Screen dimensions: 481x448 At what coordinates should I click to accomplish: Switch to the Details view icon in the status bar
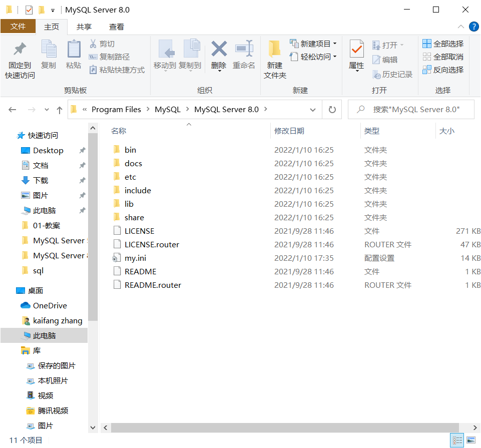tap(457, 440)
